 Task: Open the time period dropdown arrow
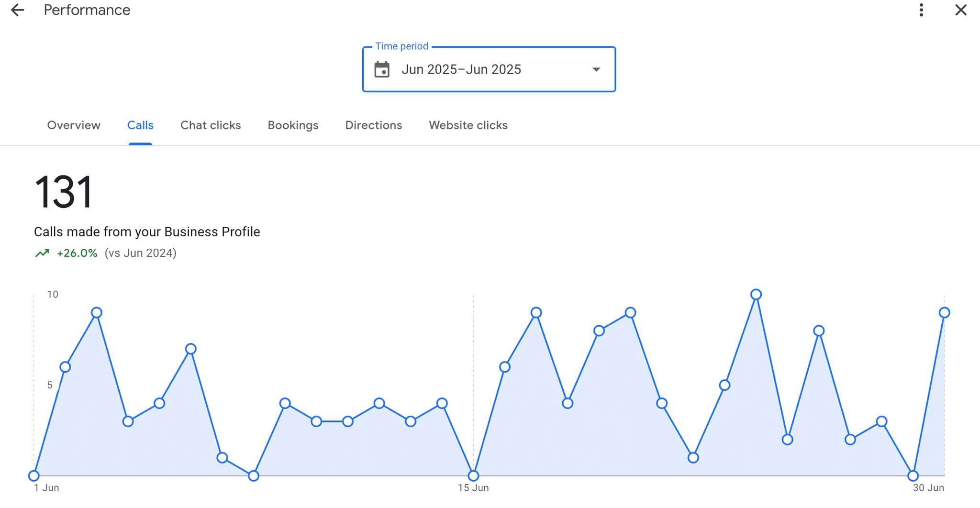595,69
